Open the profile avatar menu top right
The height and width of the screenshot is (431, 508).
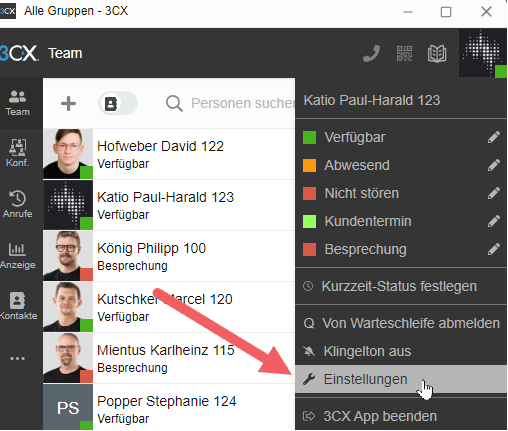tap(483, 53)
